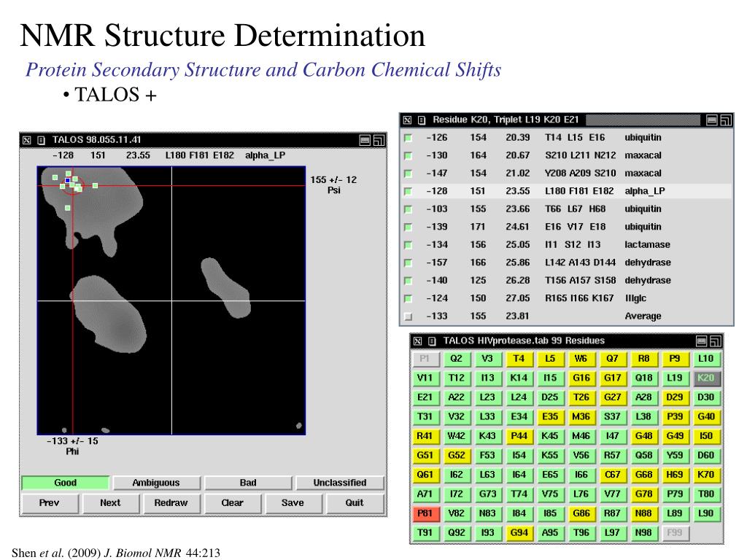The height and width of the screenshot is (560, 747).
Task: Click close icon of TALOS 98.055.11.41 window
Action: click(27, 141)
